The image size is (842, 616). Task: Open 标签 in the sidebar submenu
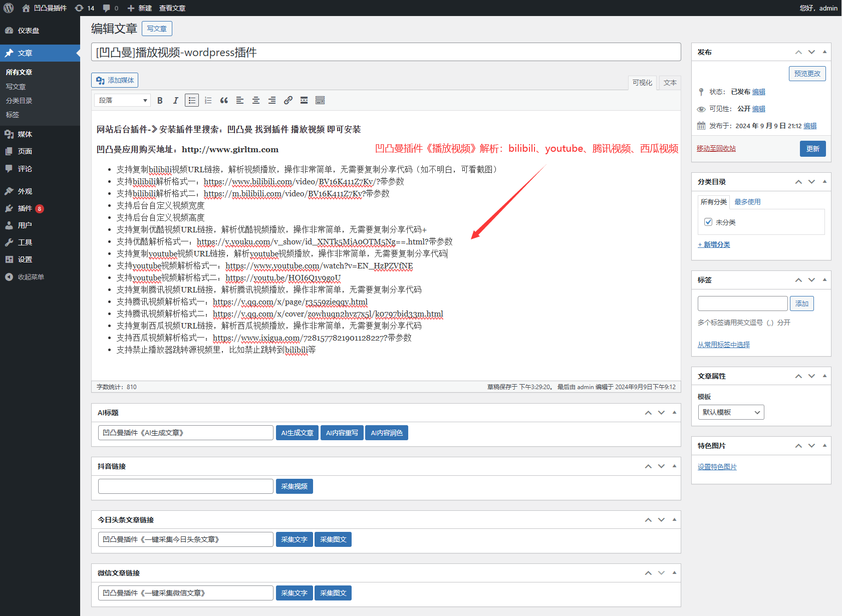tap(13, 115)
